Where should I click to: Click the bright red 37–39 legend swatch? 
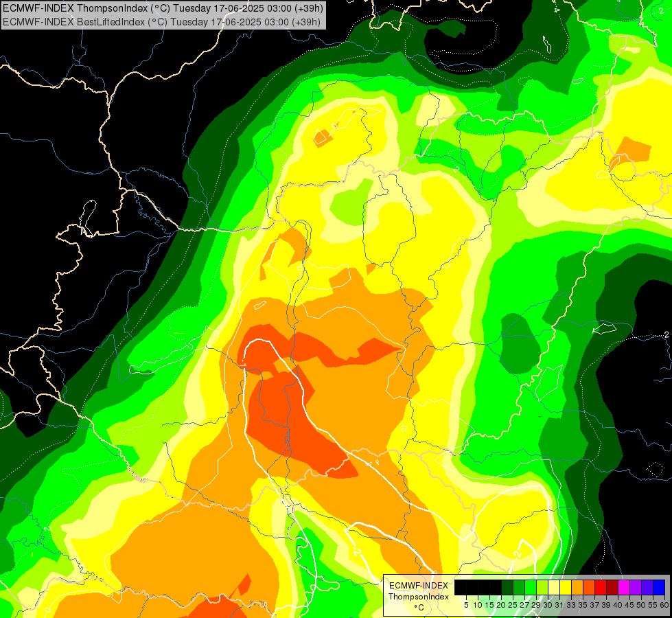601,587
